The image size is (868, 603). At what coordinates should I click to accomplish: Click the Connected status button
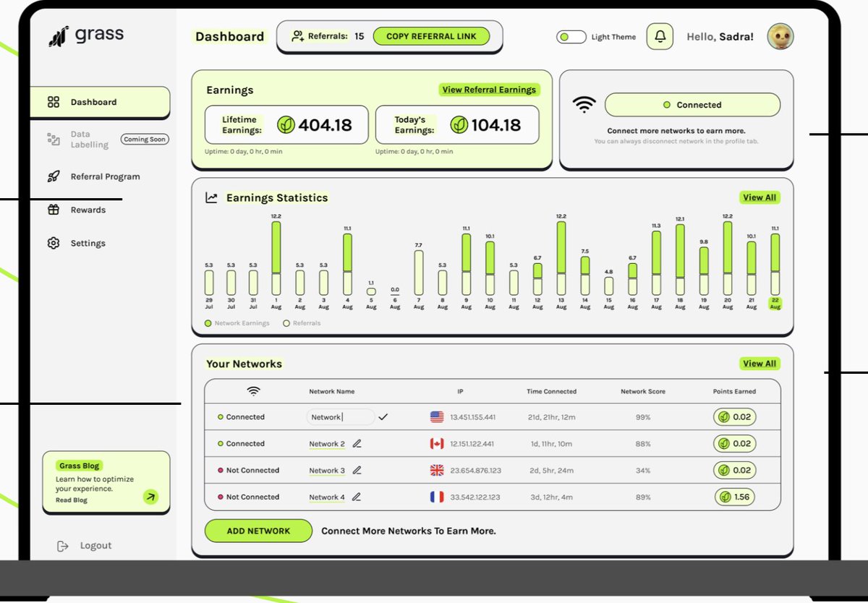pos(692,105)
